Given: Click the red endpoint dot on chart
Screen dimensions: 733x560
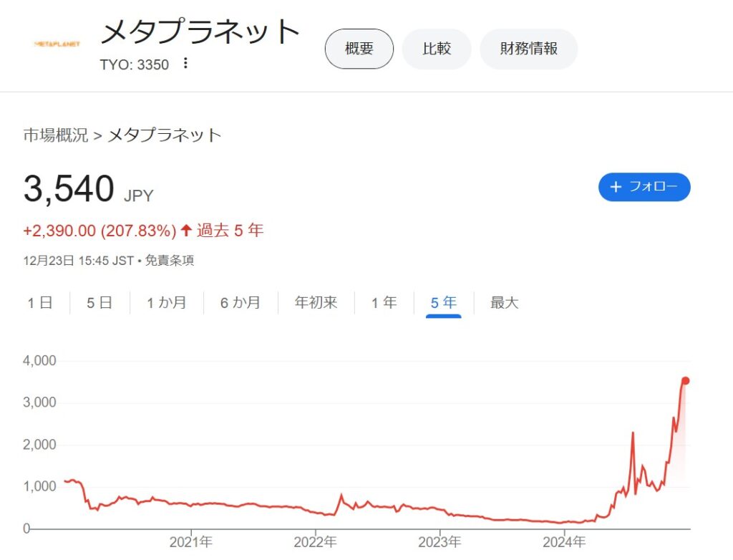Looking at the screenshot, I should pyautogui.click(x=685, y=381).
